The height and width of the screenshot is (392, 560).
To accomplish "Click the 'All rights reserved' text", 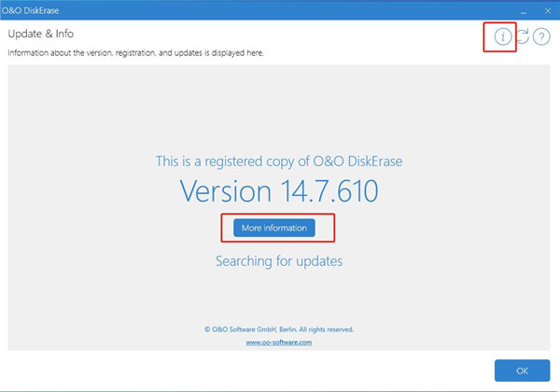I will pyautogui.click(x=324, y=329).
